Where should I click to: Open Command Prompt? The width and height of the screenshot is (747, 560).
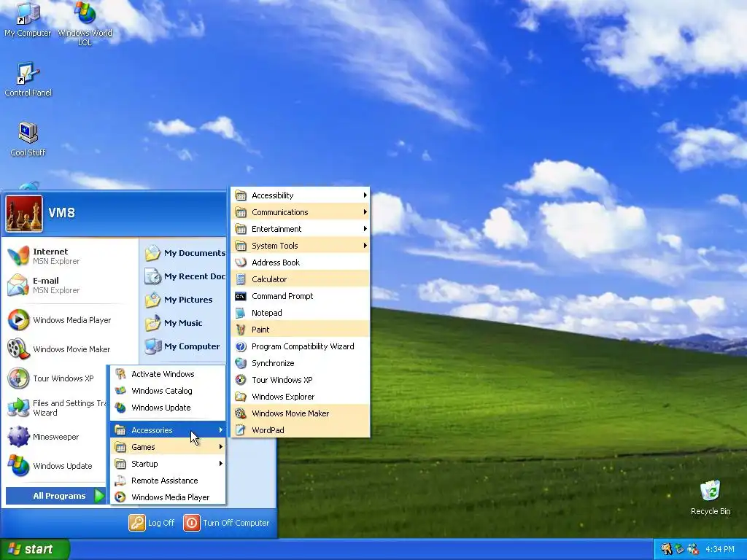click(300, 296)
